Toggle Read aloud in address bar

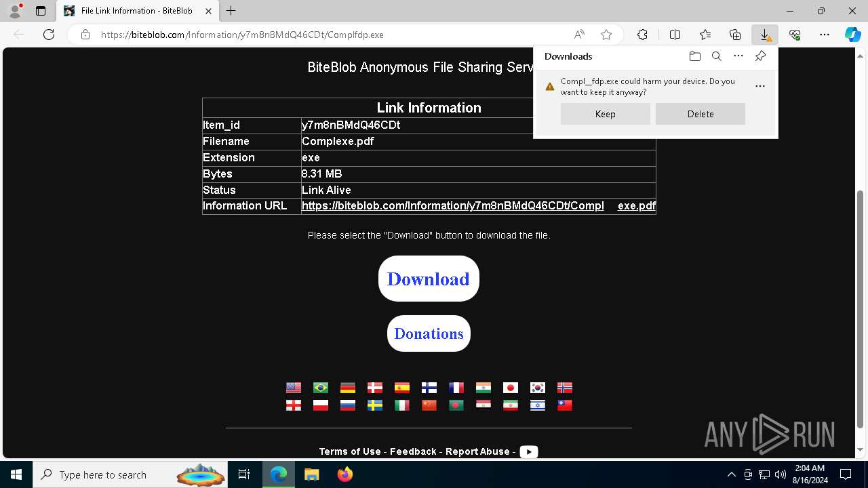pyautogui.click(x=579, y=35)
